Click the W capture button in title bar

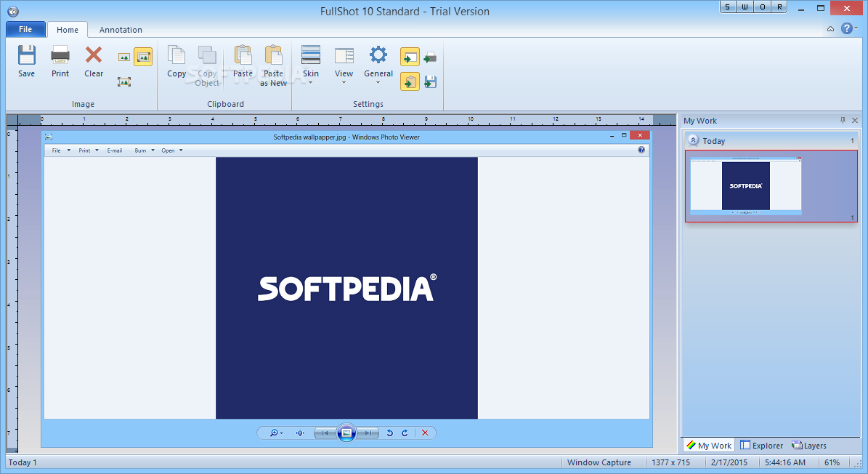745,7
